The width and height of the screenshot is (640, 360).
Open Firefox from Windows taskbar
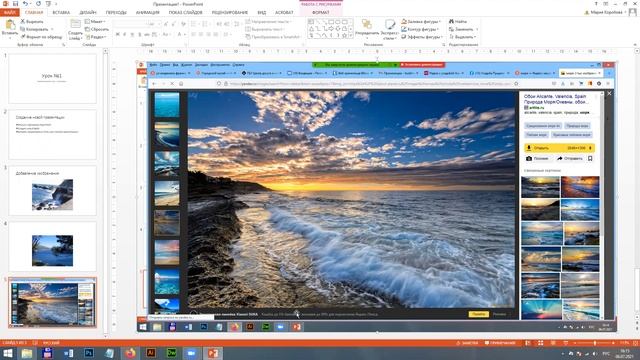(130, 353)
